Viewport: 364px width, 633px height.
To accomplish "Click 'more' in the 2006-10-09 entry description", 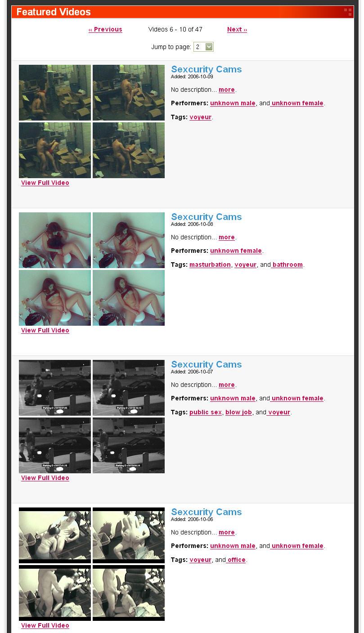I will click(227, 90).
